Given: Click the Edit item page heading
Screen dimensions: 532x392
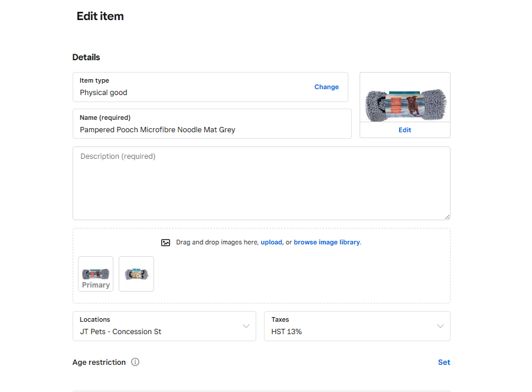Looking at the screenshot, I should [100, 17].
